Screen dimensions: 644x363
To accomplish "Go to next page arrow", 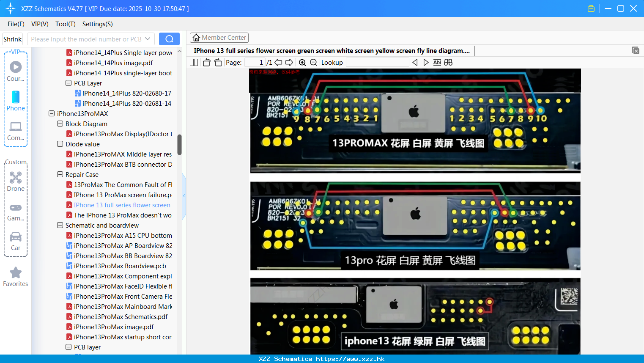I will tap(289, 62).
